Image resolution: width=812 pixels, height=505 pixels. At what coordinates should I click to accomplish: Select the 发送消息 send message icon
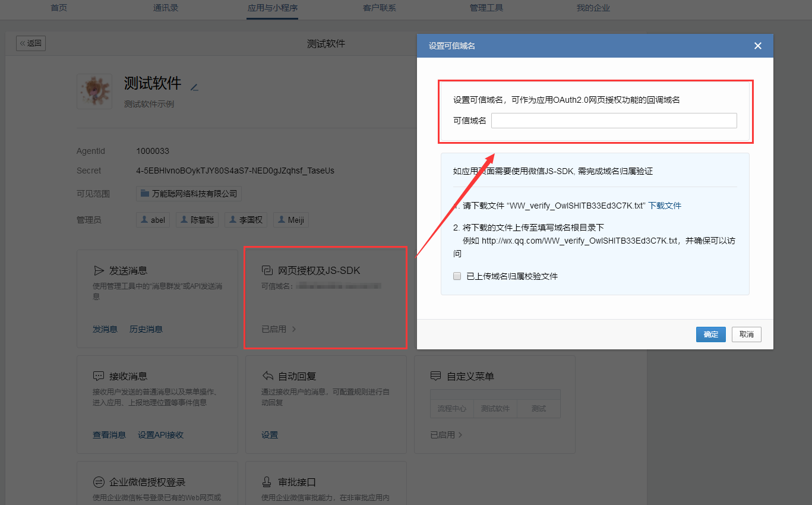[99, 270]
